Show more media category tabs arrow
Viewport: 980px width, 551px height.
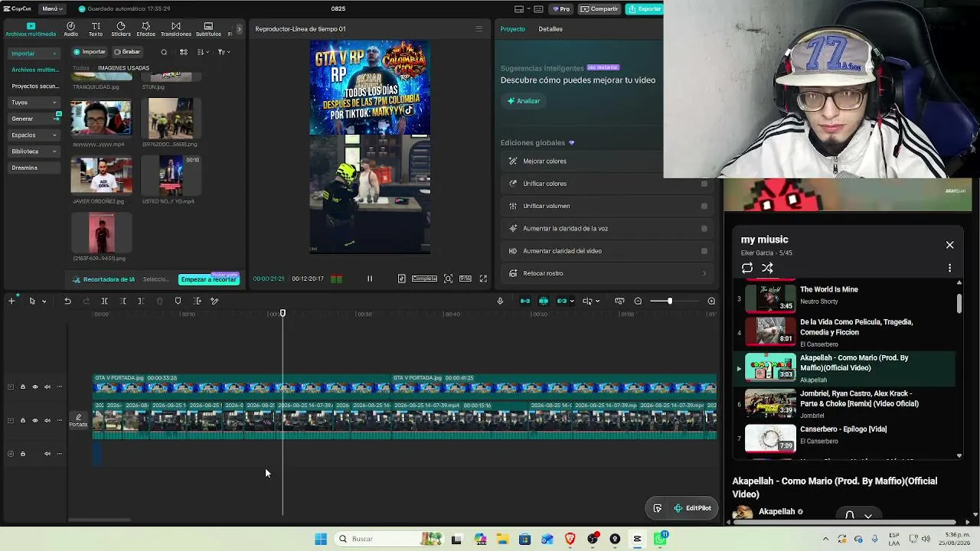coord(239,29)
